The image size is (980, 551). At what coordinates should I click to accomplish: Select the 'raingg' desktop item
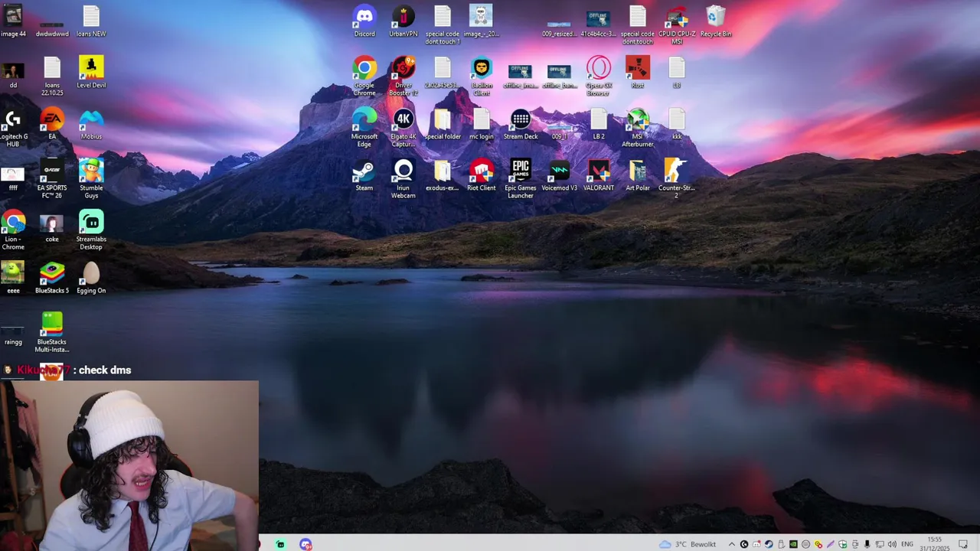(13, 336)
